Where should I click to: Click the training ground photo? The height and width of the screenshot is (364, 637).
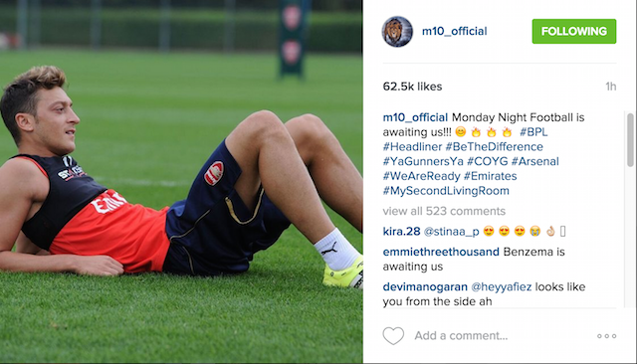pos(181,181)
